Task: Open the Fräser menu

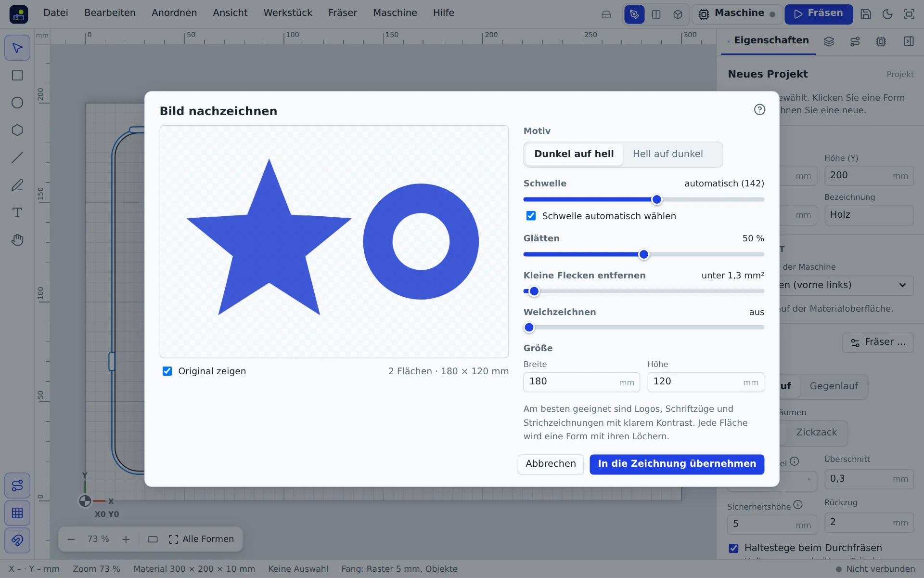Action: pos(343,13)
